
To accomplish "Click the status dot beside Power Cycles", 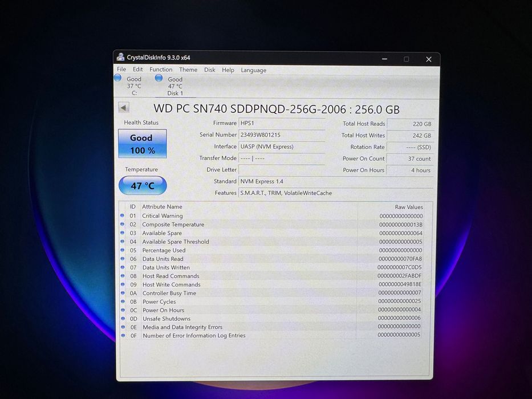I will (x=123, y=302).
